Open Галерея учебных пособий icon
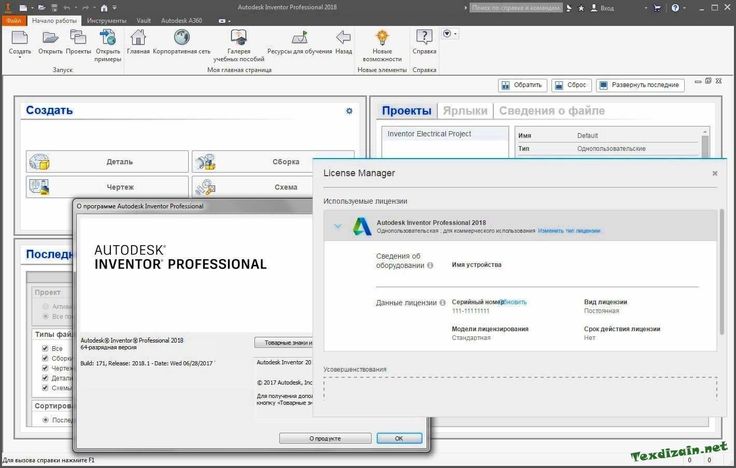This screenshot has width=736, height=468. pyautogui.click(x=238, y=38)
